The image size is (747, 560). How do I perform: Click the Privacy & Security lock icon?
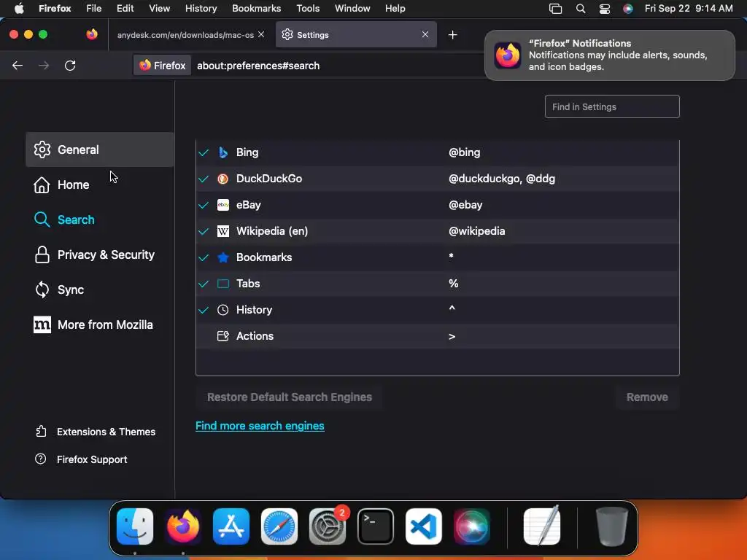tap(42, 254)
